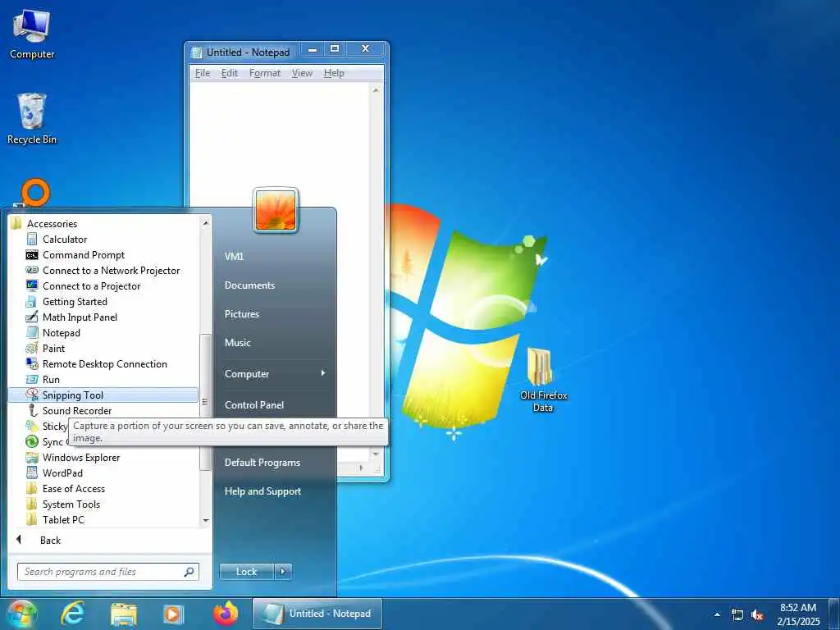Show hidden tray icons arrow
Viewport: 840px width, 630px height.
point(717,615)
